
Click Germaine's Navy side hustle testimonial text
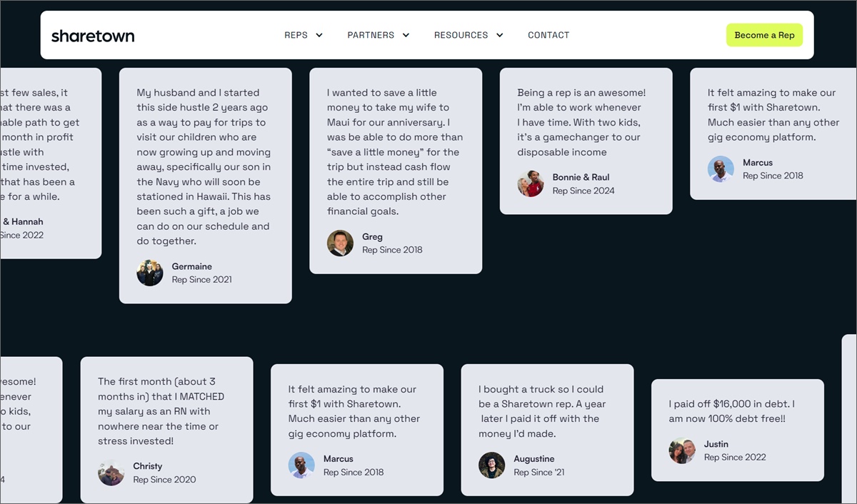pos(204,167)
